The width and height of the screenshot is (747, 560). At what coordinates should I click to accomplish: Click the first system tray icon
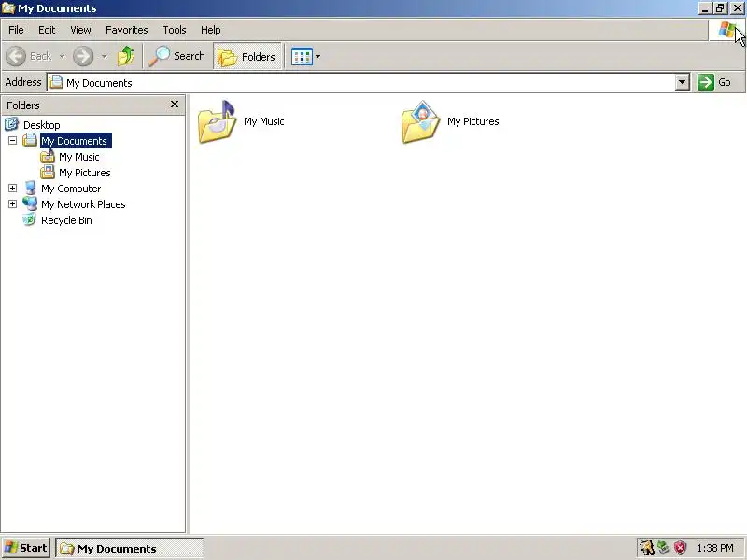click(646, 548)
